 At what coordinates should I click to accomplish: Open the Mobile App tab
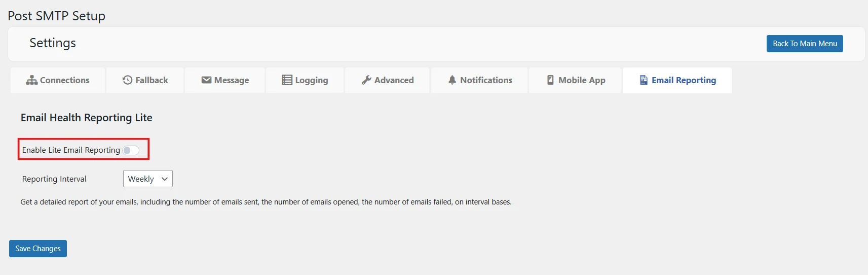pyautogui.click(x=576, y=80)
